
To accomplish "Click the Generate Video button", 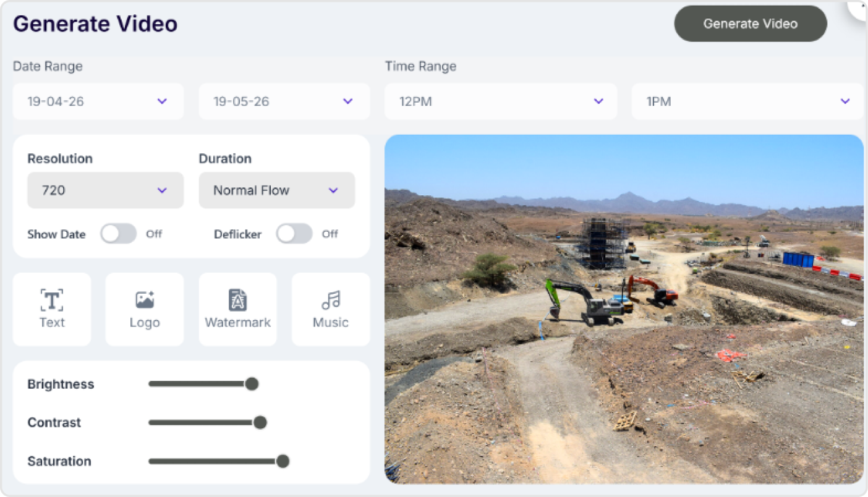I will point(750,24).
